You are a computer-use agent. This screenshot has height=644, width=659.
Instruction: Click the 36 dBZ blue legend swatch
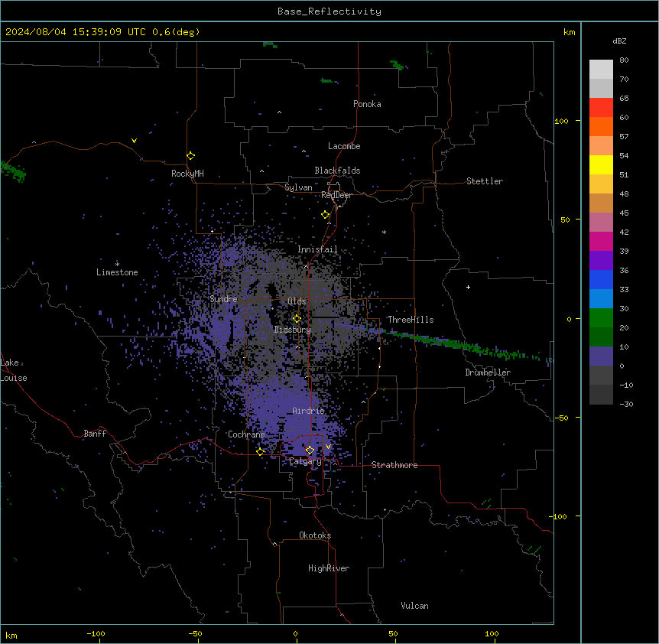(x=601, y=279)
